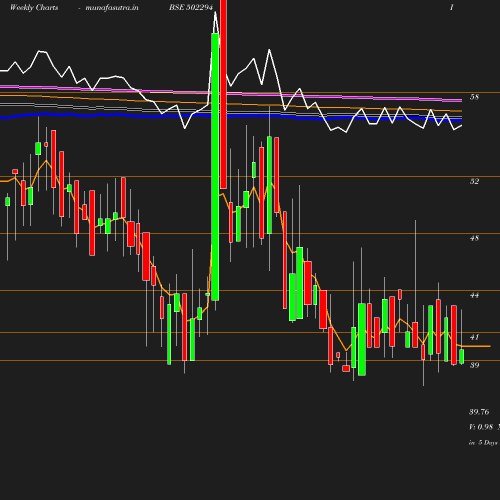This screenshot has width=500, height=500.
Task: Click the 58 price axis label
Action: click(474, 97)
